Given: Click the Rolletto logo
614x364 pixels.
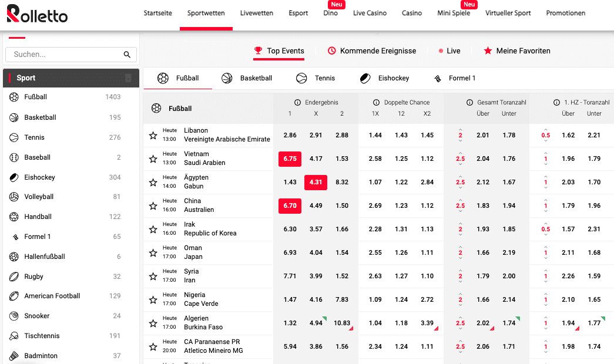Looking at the screenshot, I should 38,14.
